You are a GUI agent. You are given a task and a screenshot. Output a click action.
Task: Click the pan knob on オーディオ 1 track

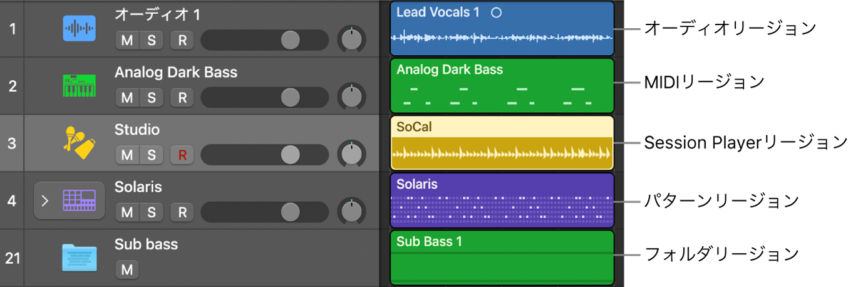(x=351, y=40)
